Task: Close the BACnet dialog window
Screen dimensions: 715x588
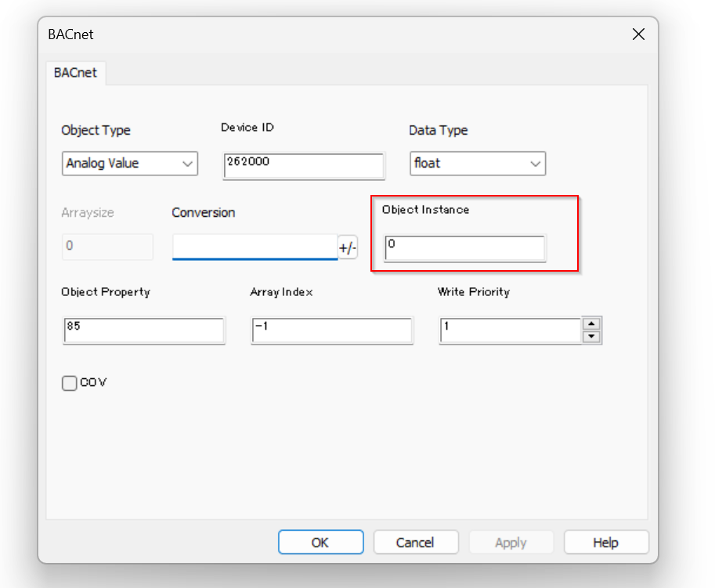Action: pyautogui.click(x=638, y=34)
